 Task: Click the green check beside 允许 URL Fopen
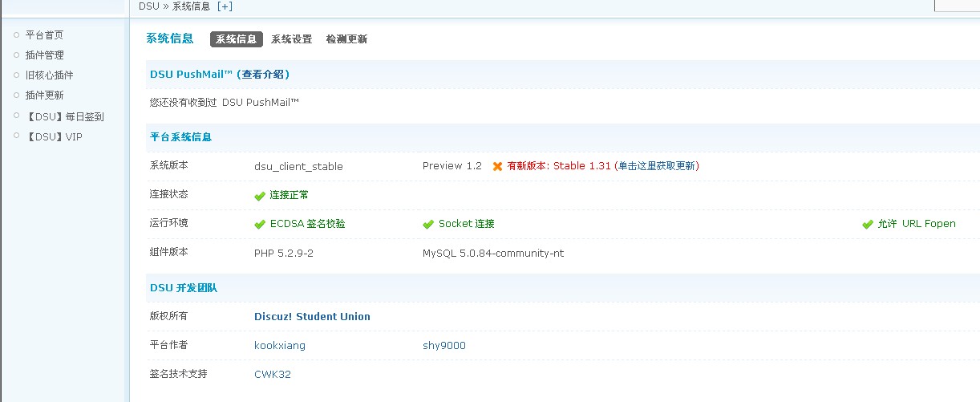867,225
